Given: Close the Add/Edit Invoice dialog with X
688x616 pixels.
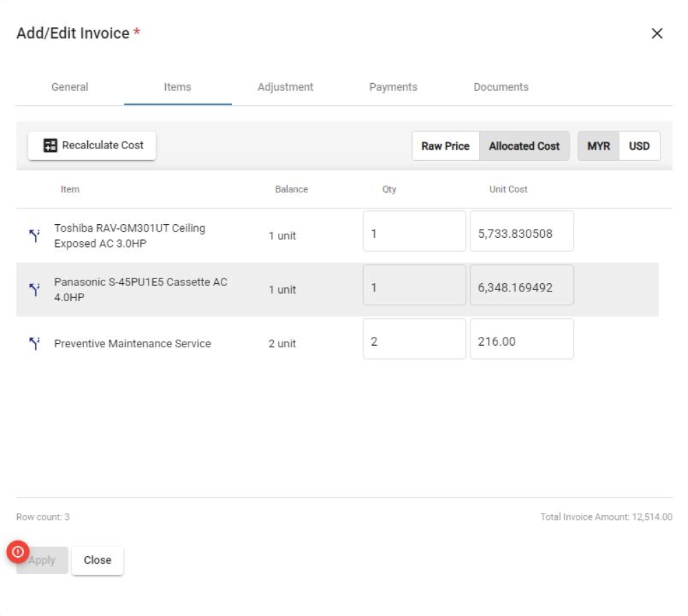Looking at the screenshot, I should click(657, 33).
